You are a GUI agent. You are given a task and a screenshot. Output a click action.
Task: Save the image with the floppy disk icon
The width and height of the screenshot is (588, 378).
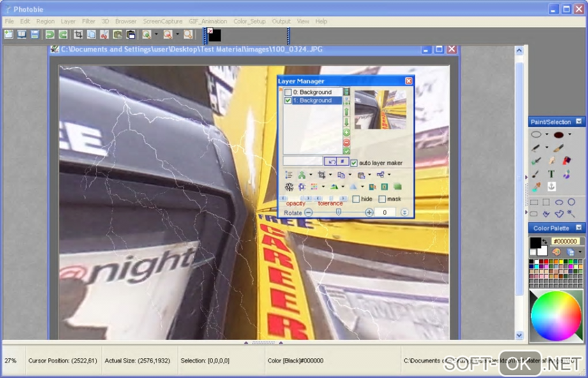[35, 35]
